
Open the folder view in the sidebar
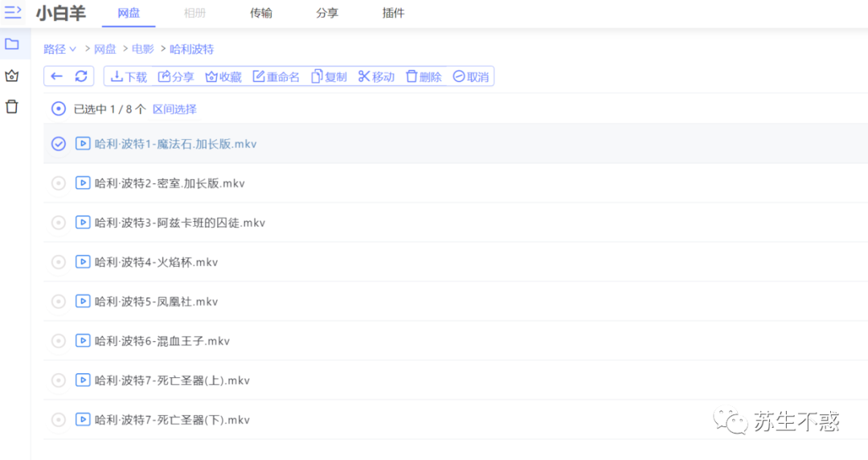pos(12,43)
